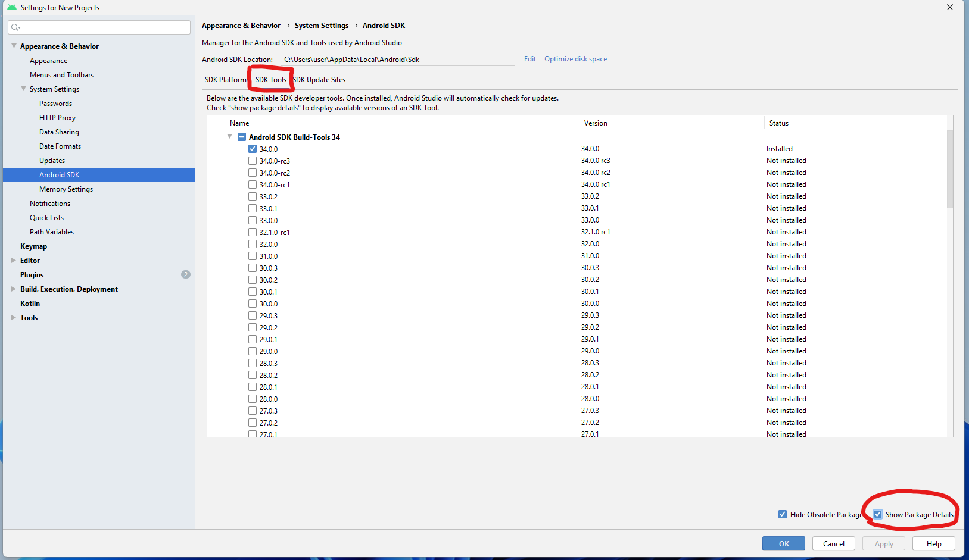Click the Help button
Image resolution: width=969 pixels, height=560 pixels.
click(934, 543)
